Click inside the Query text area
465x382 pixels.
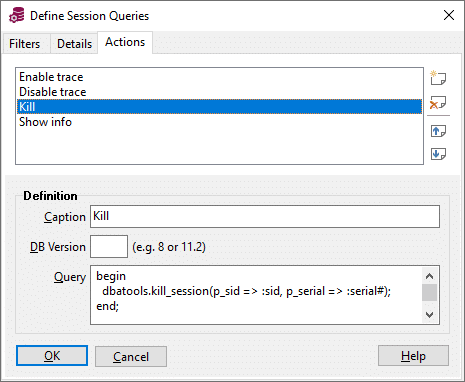[x=256, y=295]
